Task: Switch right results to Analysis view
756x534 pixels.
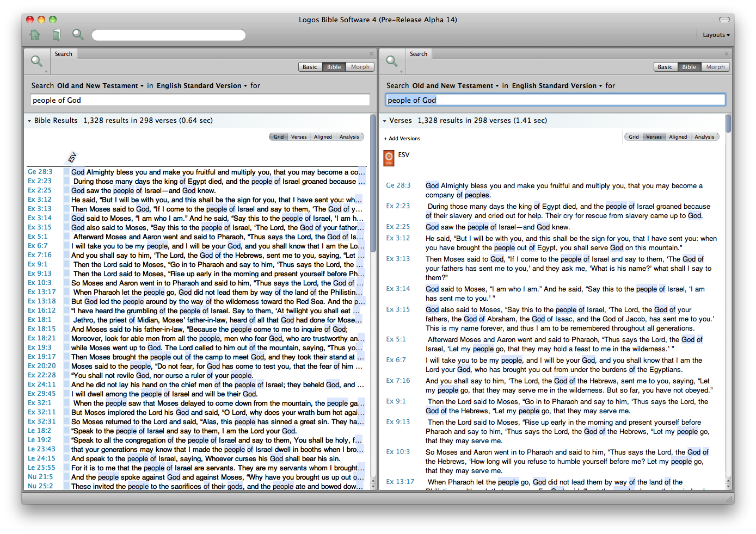Action: [x=704, y=137]
